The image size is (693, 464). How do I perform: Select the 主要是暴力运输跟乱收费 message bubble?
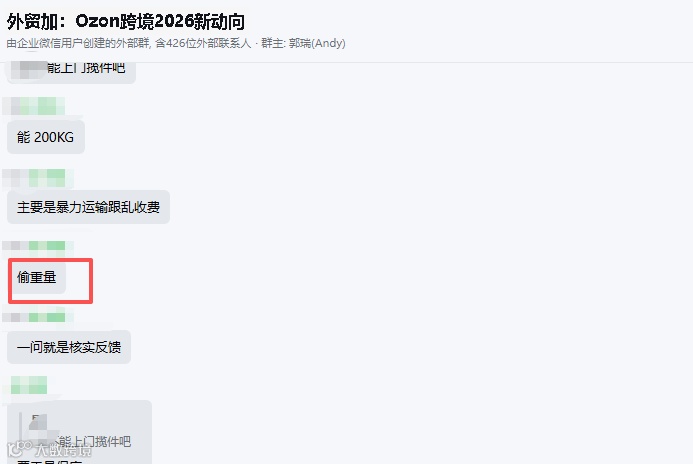(88, 207)
